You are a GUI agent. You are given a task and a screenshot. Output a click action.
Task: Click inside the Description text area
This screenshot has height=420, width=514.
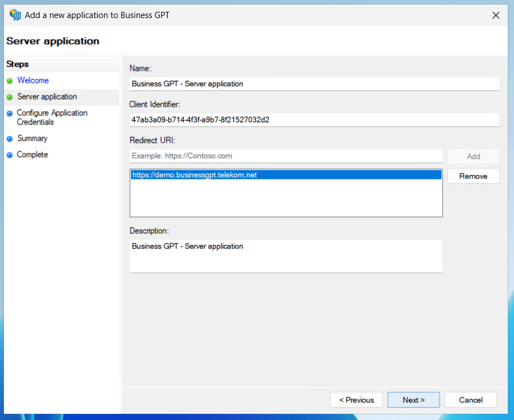(x=286, y=256)
